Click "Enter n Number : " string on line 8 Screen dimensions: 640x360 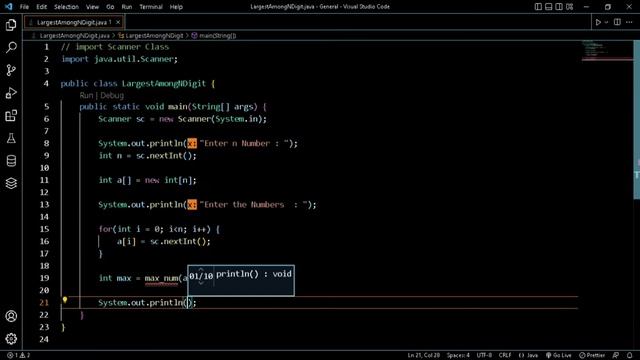click(x=244, y=144)
